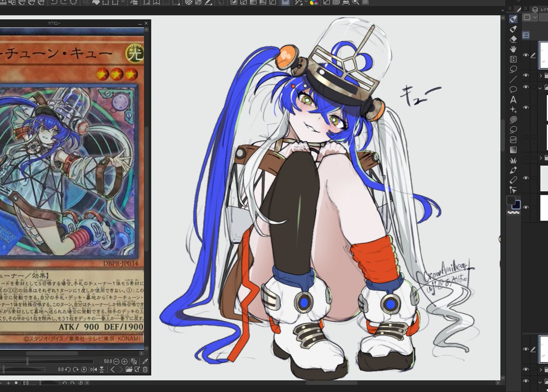
Task: Select the nib-shaped Pen tool
Action: click(x=513, y=170)
